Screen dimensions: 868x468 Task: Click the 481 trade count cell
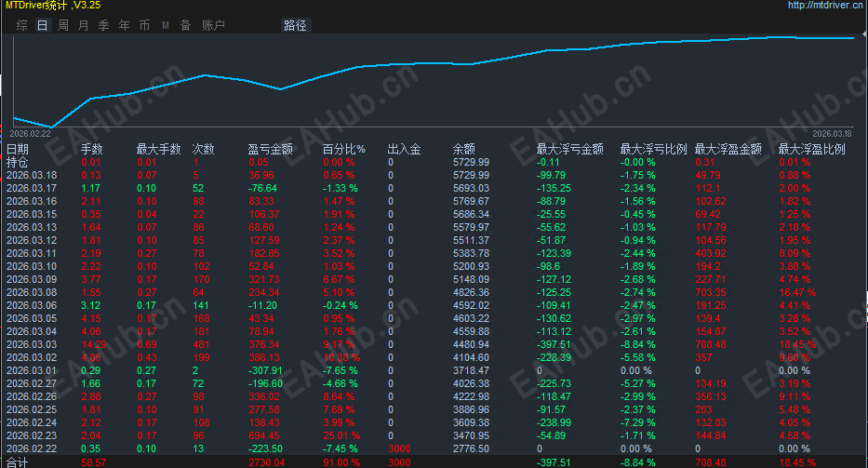pos(202,344)
